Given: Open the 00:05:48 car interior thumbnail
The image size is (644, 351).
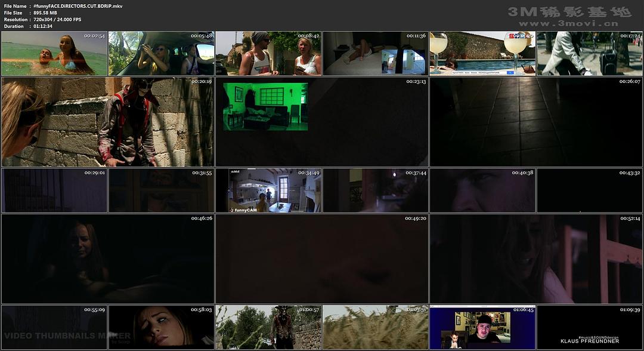Looking at the screenshot, I should tap(161, 54).
